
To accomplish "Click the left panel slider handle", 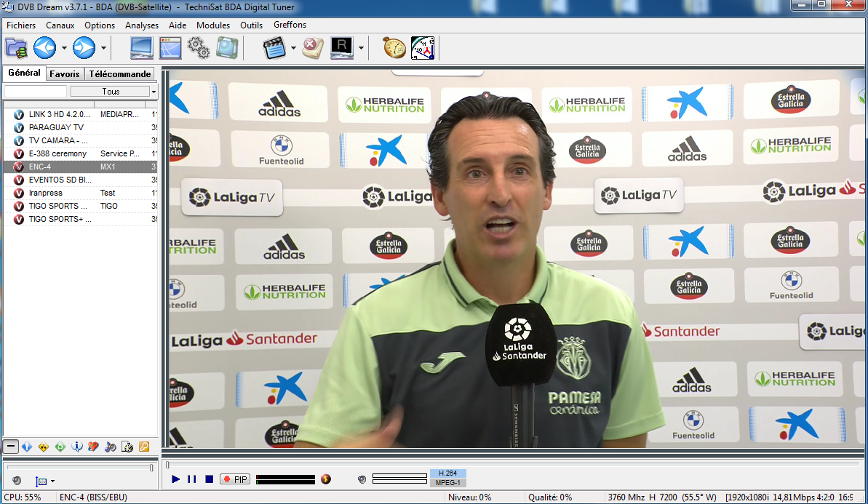I will coord(151,468).
